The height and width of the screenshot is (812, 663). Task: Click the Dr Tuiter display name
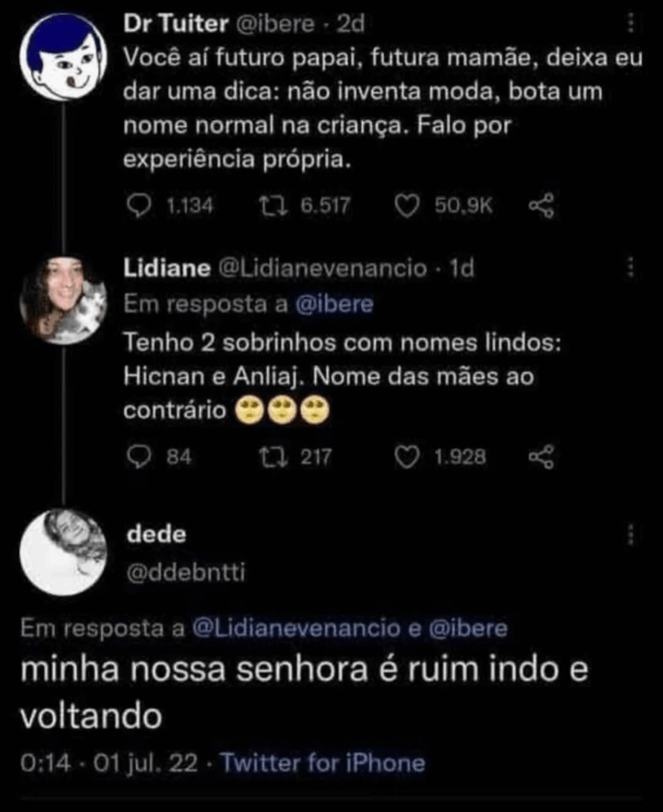175,25
